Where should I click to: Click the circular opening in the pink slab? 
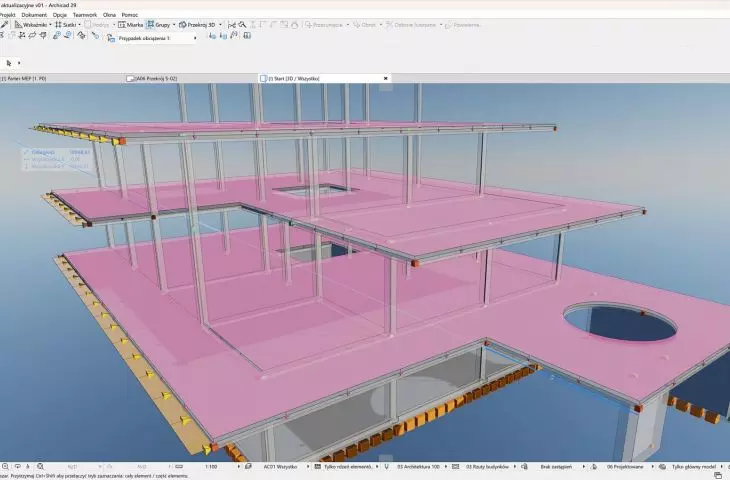coord(620,322)
